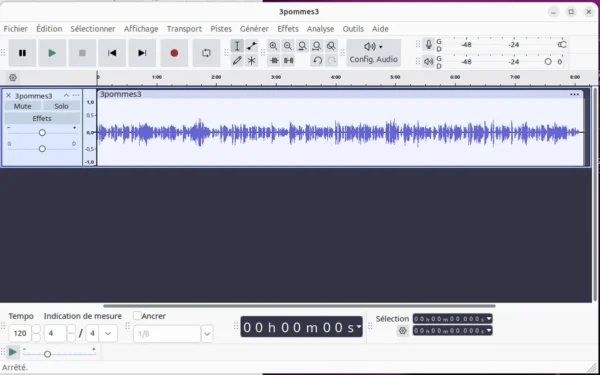
Task: Fit selection to width zoom icon
Action: pyautogui.click(x=302, y=46)
